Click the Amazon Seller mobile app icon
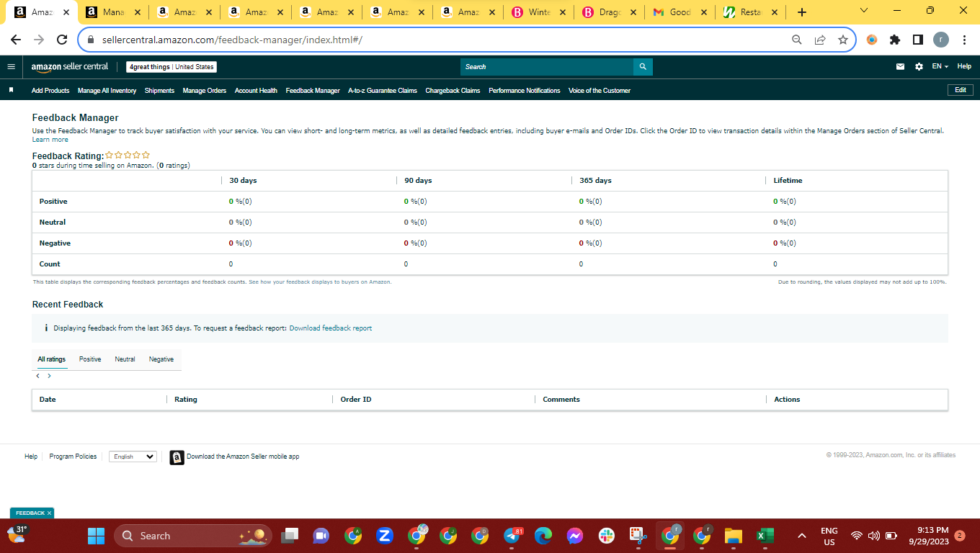Screen dimensions: 980x553 177,457
